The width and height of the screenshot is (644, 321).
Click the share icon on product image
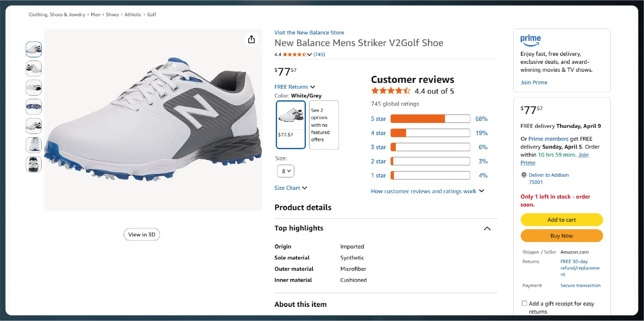point(251,39)
